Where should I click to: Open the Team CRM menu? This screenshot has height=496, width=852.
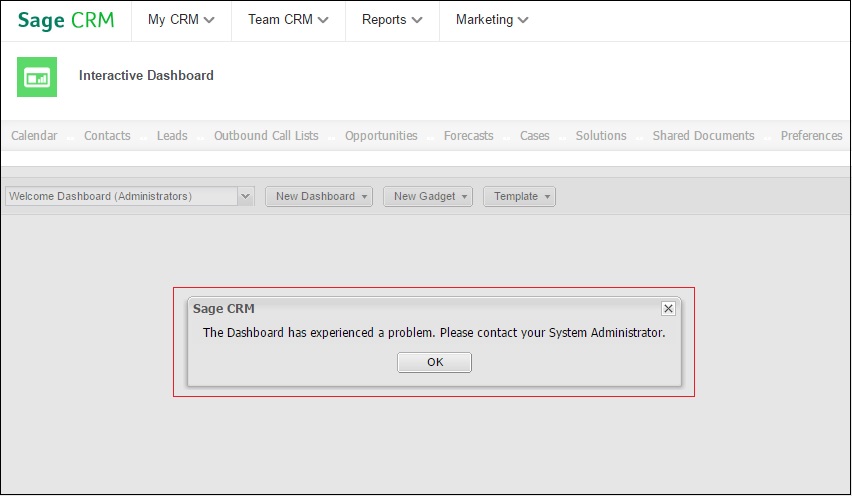click(288, 20)
